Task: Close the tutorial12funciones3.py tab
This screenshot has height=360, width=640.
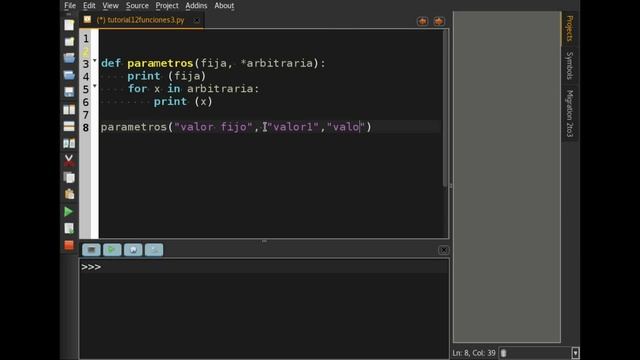Action: click(x=196, y=20)
